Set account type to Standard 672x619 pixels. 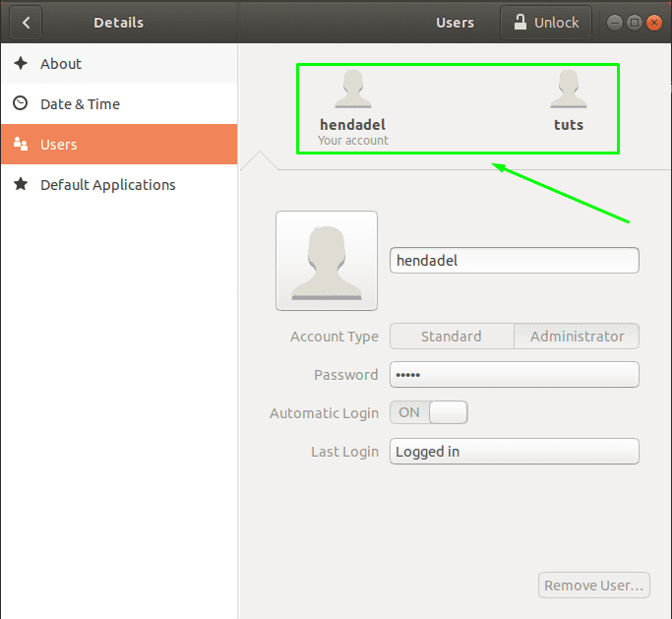pos(452,337)
